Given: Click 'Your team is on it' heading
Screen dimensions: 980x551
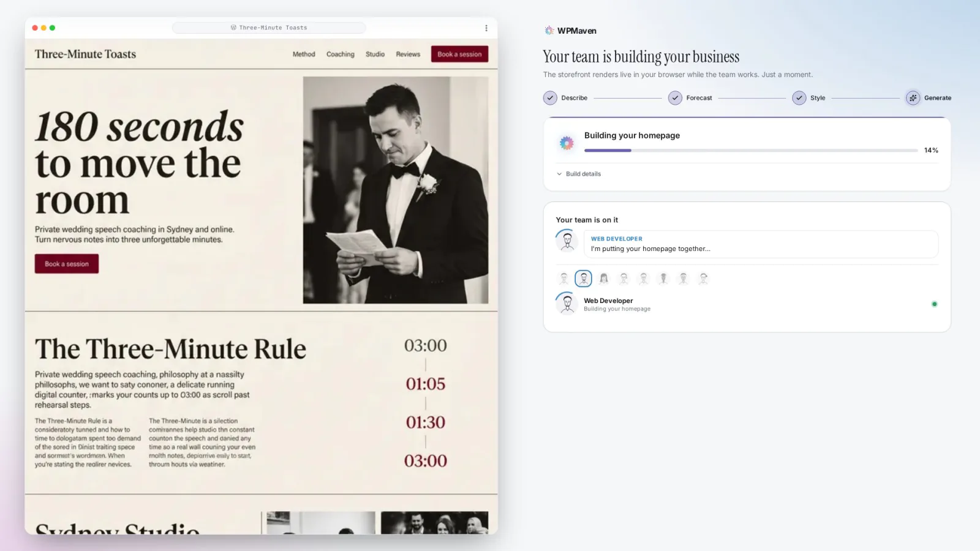Looking at the screenshot, I should click(x=587, y=220).
